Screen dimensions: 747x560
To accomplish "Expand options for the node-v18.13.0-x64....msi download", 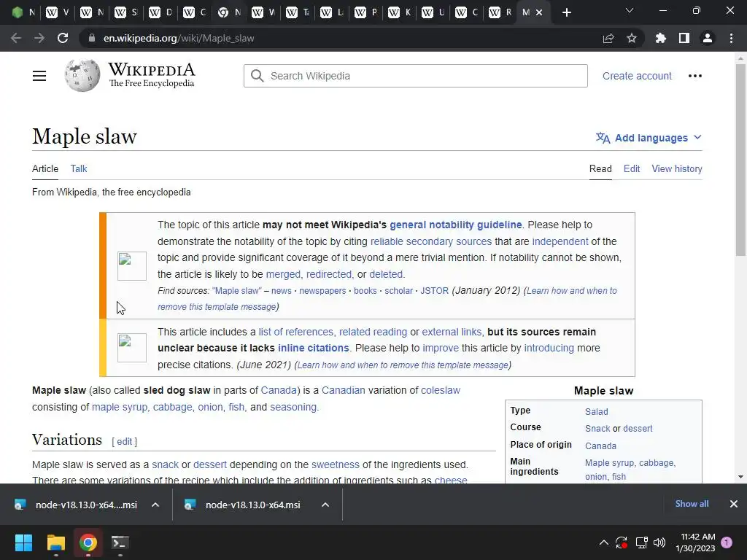I will click(155, 505).
